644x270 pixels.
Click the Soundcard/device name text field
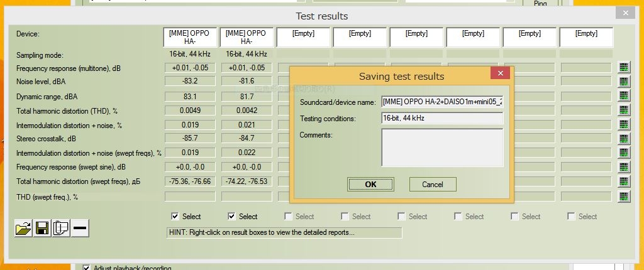tap(442, 102)
